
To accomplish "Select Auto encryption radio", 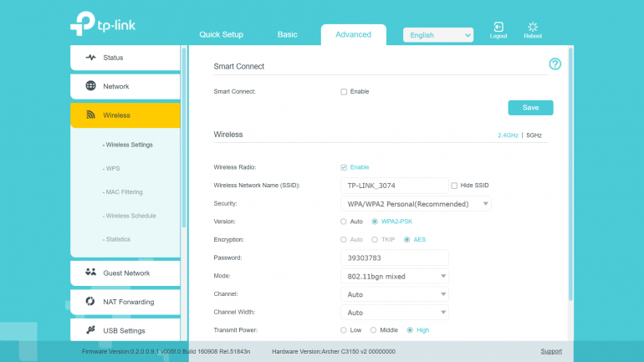I will point(344,240).
